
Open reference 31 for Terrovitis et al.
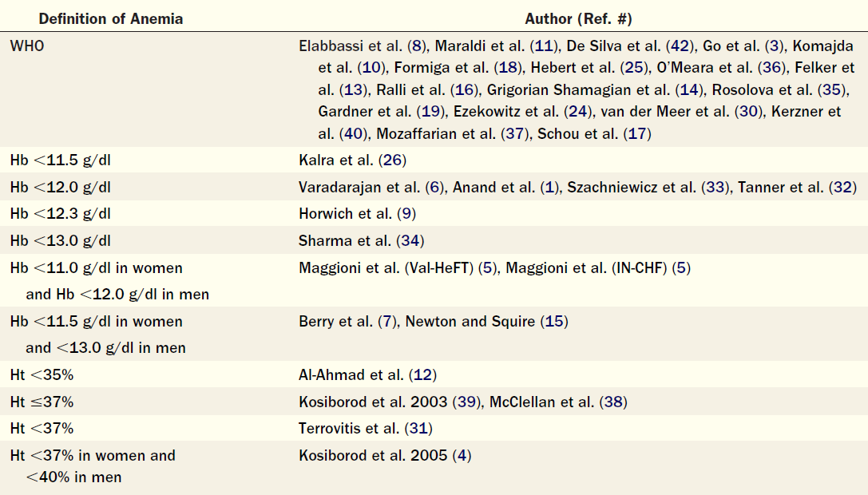click(x=418, y=429)
